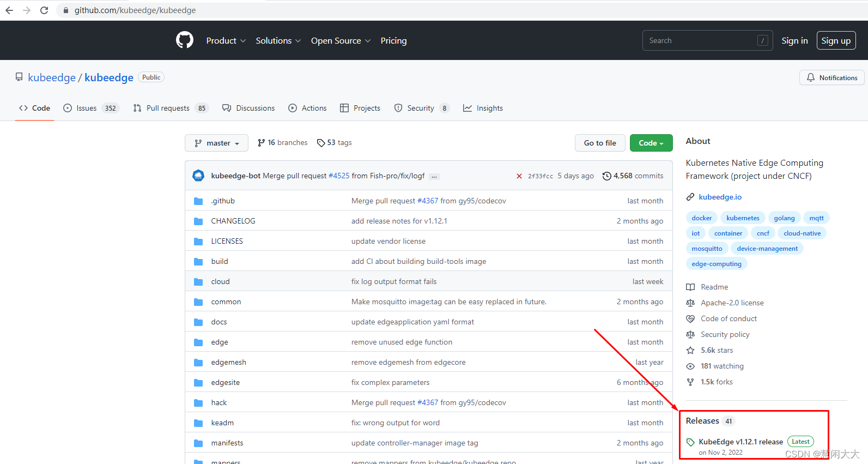Click the GitHub search field

coord(707,40)
